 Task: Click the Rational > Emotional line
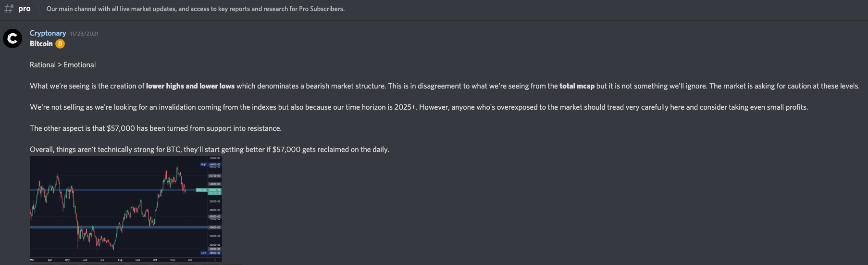pos(62,65)
